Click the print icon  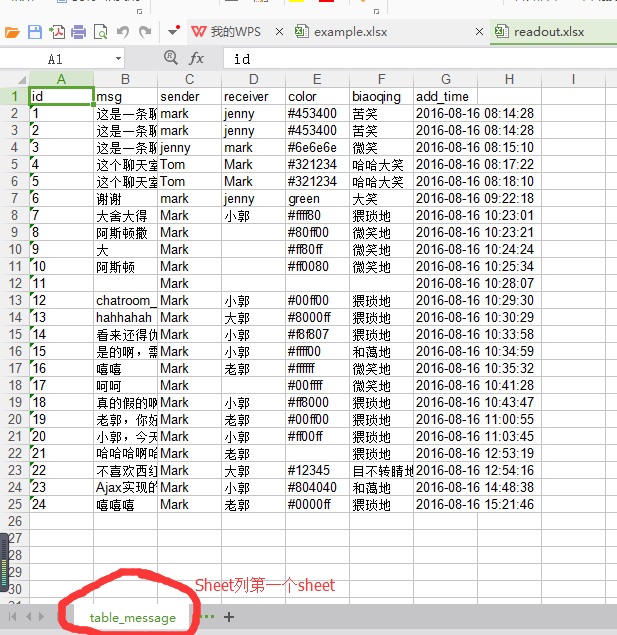[x=79, y=32]
